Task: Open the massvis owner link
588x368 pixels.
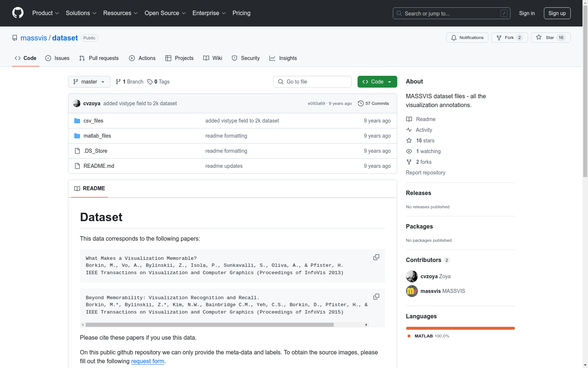Action: point(34,38)
